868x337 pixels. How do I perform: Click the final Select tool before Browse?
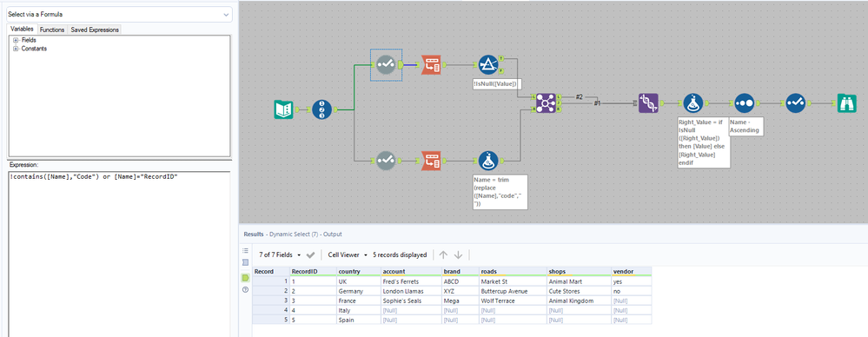796,103
